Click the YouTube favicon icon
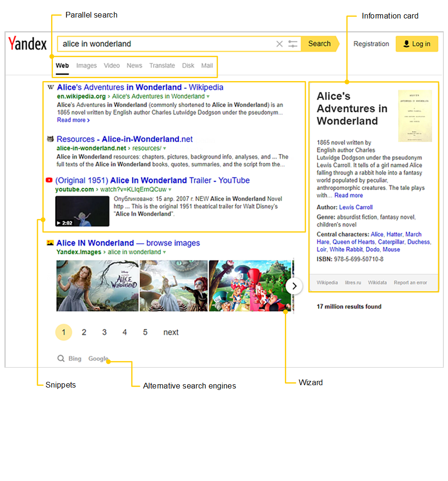Screen dimensions: 448x481 point(49,180)
